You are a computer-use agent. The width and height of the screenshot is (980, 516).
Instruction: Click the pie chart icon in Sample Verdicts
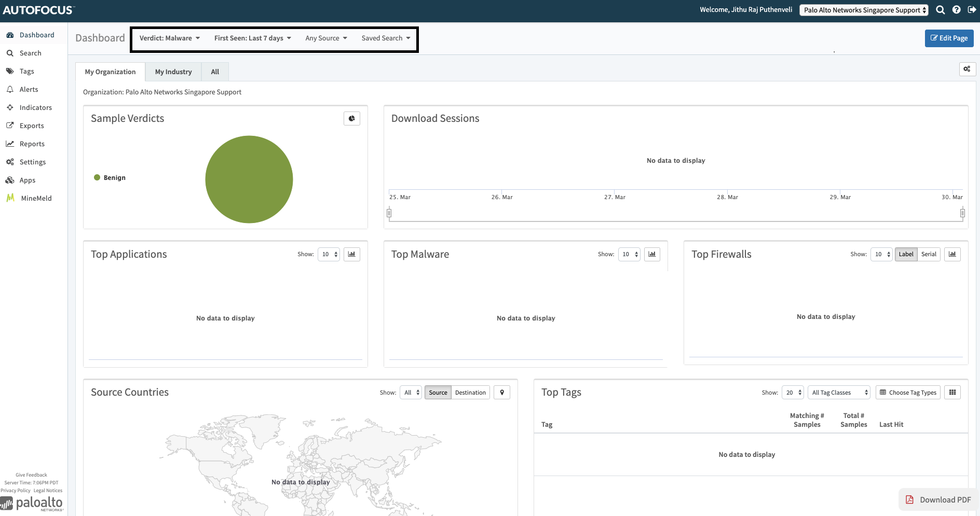point(351,119)
